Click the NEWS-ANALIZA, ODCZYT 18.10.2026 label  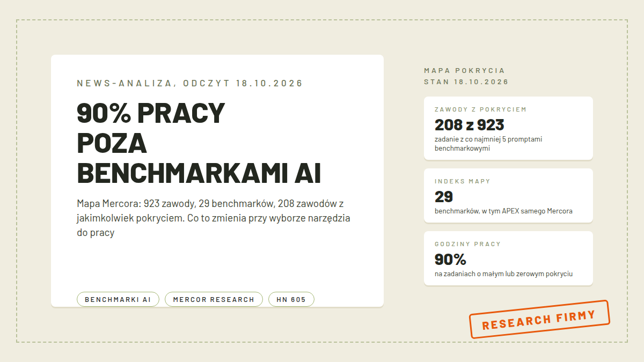pos(190,83)
